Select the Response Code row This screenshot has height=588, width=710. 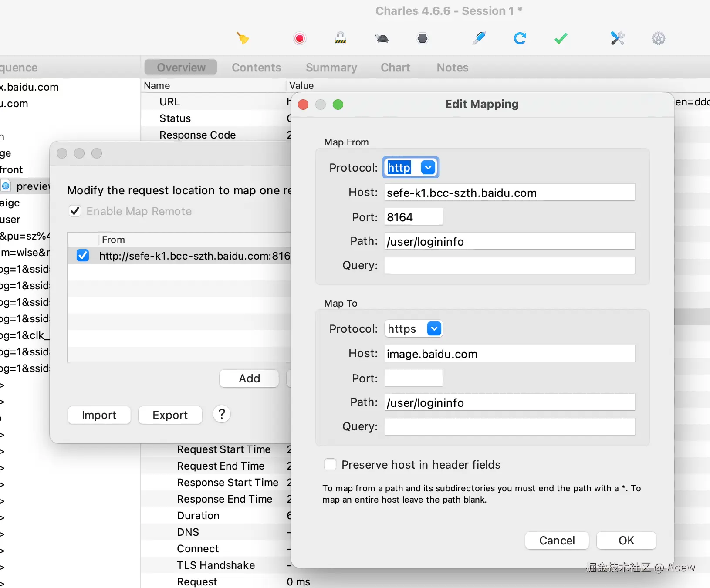(x=216, y=135)
